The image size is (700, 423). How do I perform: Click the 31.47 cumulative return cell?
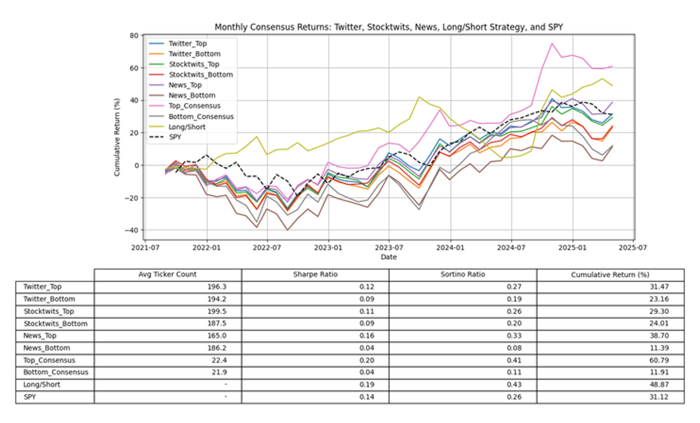(x=610, y=287)
